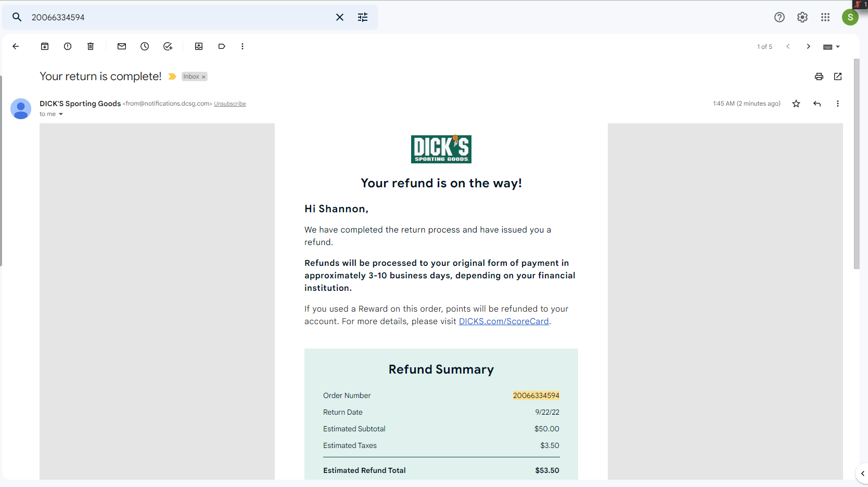Click the 'Your return is complete!' subject
The width and height of the screenshot is (868, 487).
coord(100,76)
